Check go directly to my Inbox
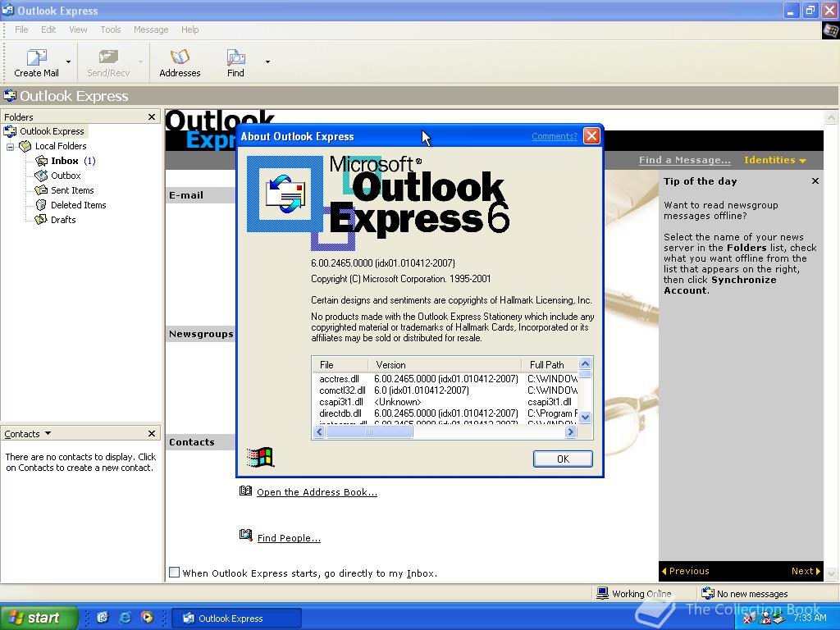 174,573
